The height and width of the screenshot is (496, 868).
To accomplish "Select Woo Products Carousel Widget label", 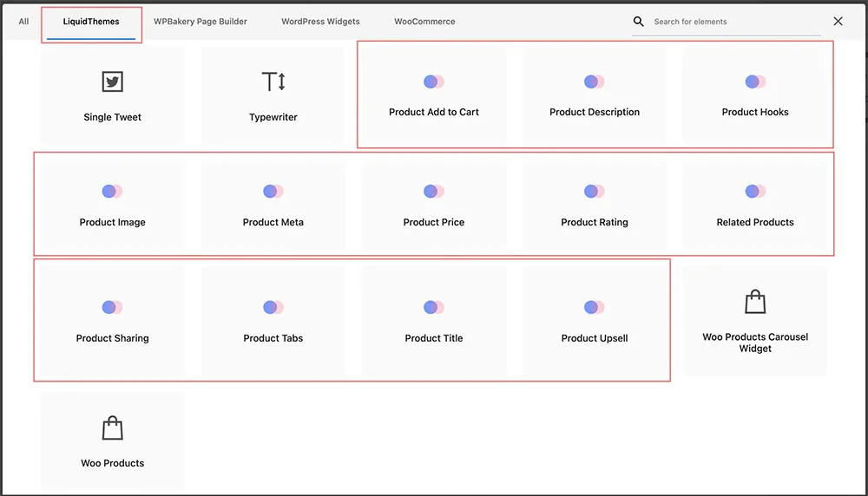I will pyautogui.click(x=755, y=343).
